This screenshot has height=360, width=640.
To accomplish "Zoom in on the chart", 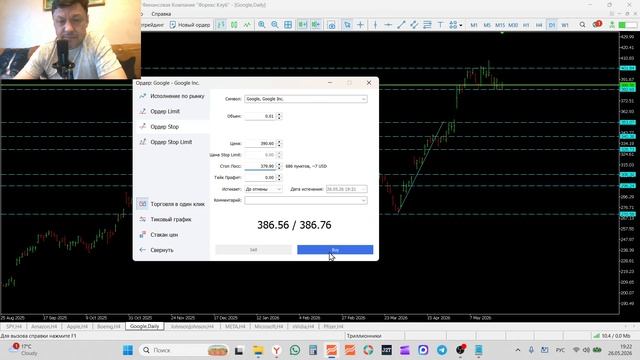I will tap(262, 25).
